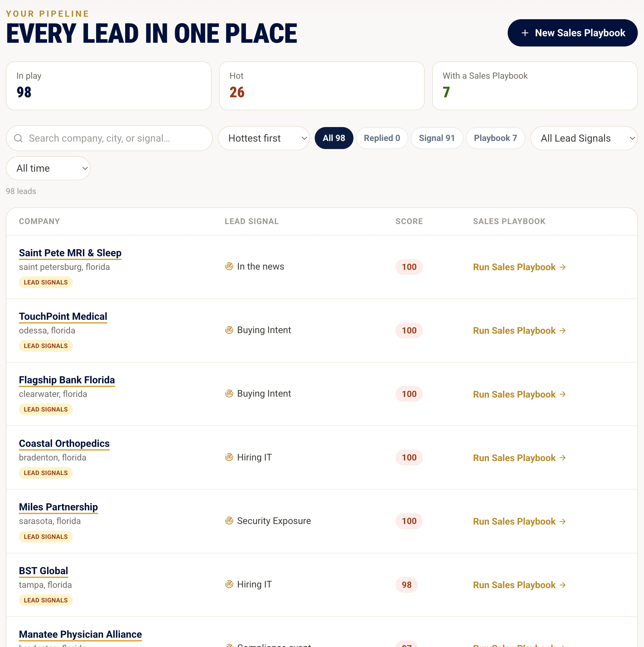
Task: Click score 98 badge for BST Global
Action: (x=407, y=585)
